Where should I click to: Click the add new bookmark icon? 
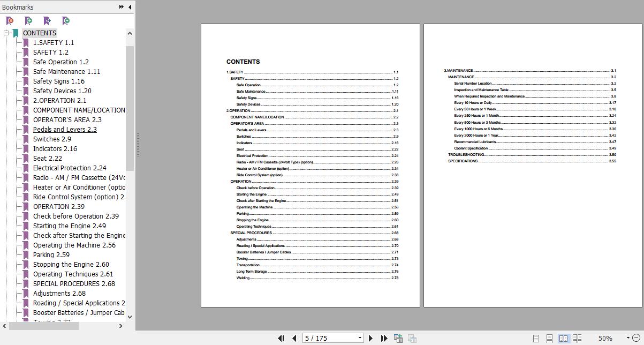click(x=28, y=21)
